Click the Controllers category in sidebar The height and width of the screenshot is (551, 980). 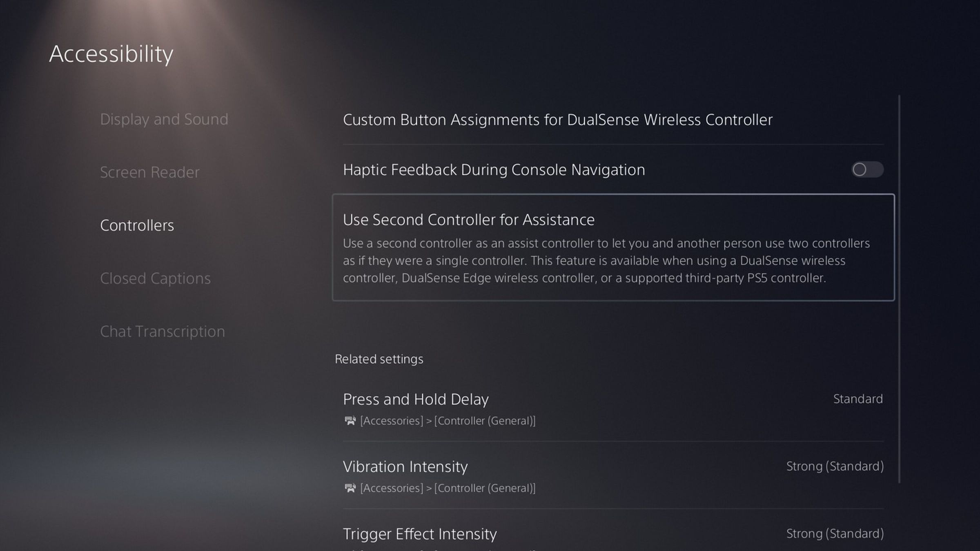click(137, 225)
